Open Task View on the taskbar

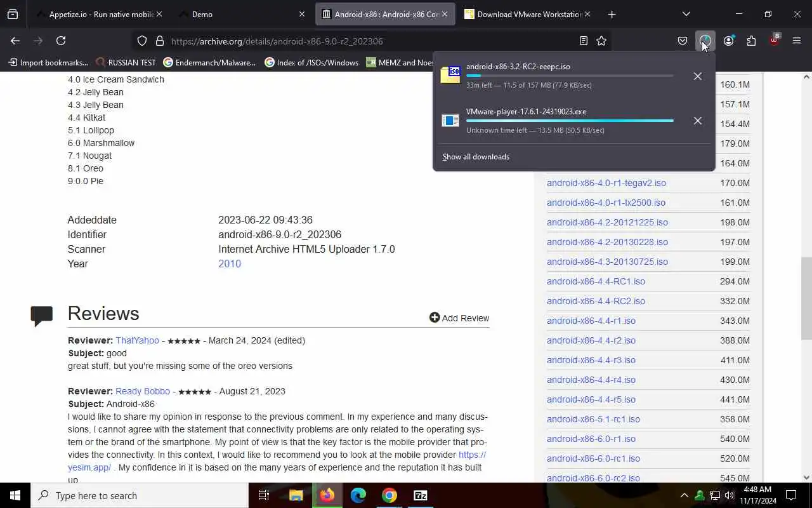[x=264, y=495]
